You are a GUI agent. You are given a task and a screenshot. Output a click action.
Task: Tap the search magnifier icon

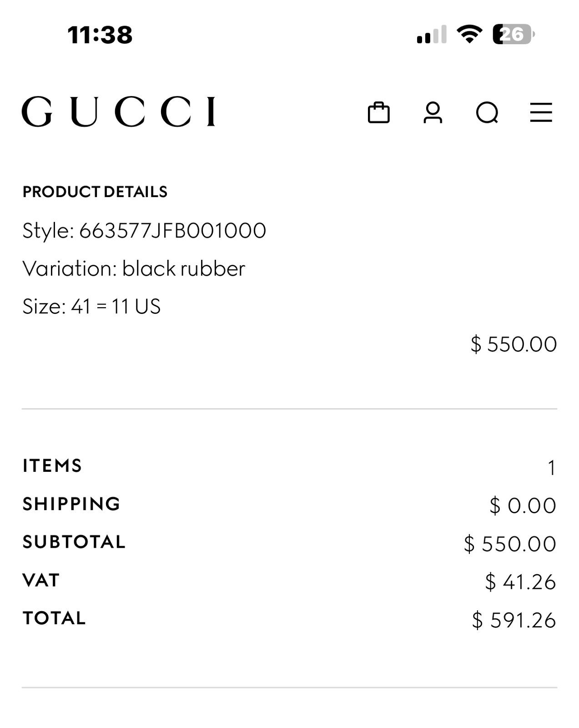point(487,113)
